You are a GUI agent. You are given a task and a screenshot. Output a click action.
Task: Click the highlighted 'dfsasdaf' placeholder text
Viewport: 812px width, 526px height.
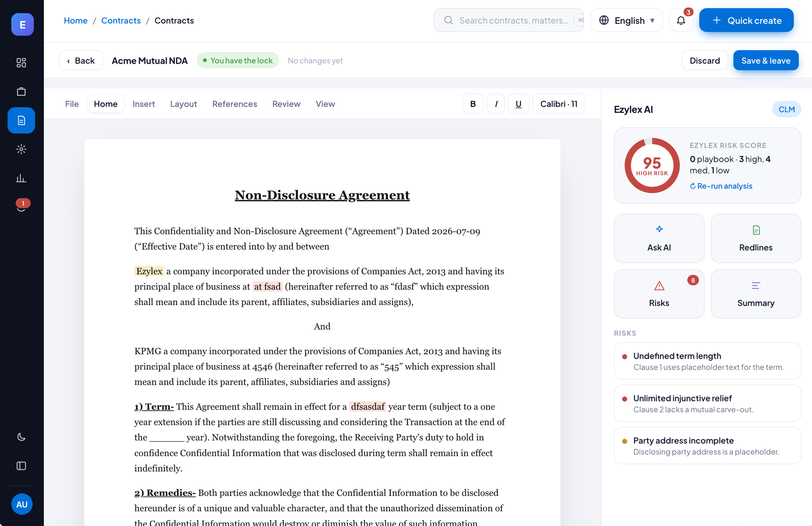pos(367,407)
